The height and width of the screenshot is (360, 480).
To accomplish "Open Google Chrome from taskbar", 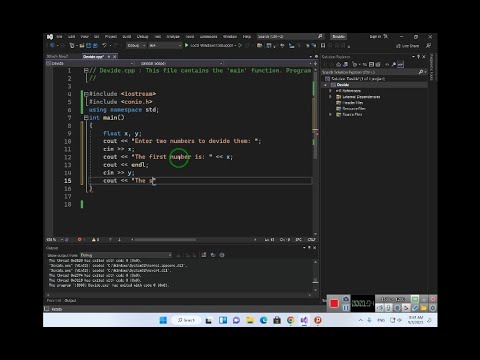I will [291, 320].
